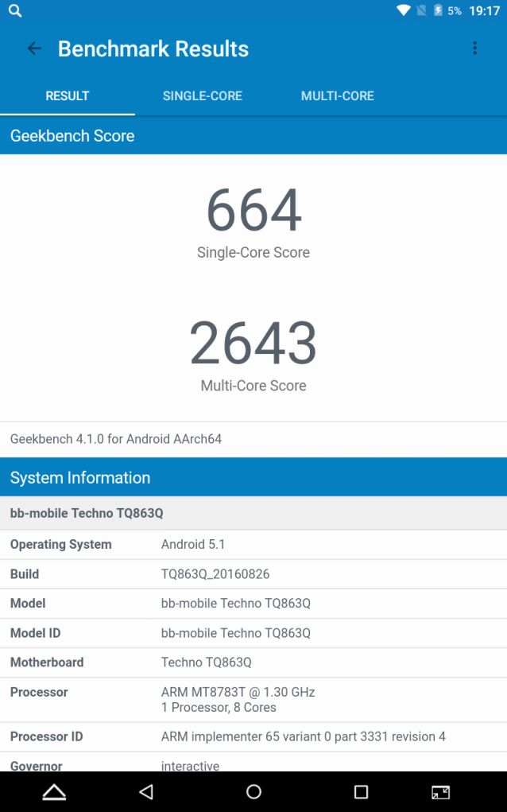507x812 pixels.
Task: Tap the Motherboard value Techno TQ863Q
Action: click(206, 662)
